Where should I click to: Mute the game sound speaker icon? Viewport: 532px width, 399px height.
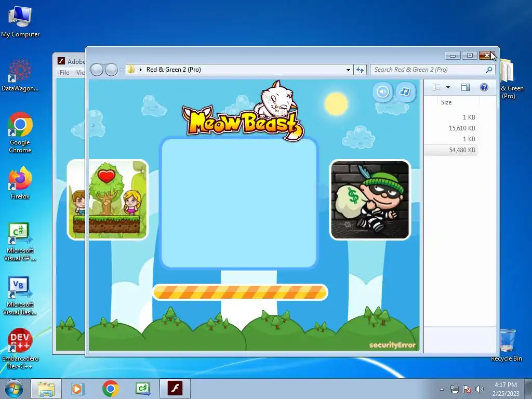click(x=383, y=91)
